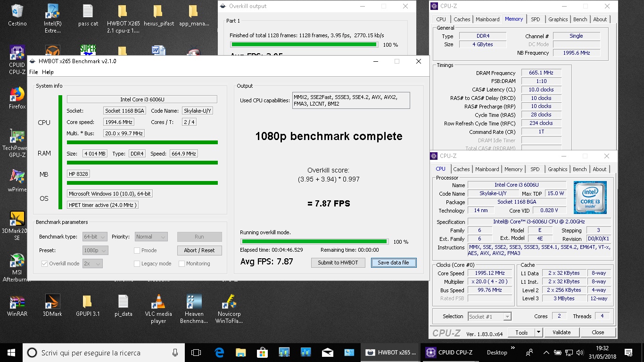The image size is (644, 362).
Task: Open Mainboard tab in lower CPU-Z window
Action: point(487,169)
